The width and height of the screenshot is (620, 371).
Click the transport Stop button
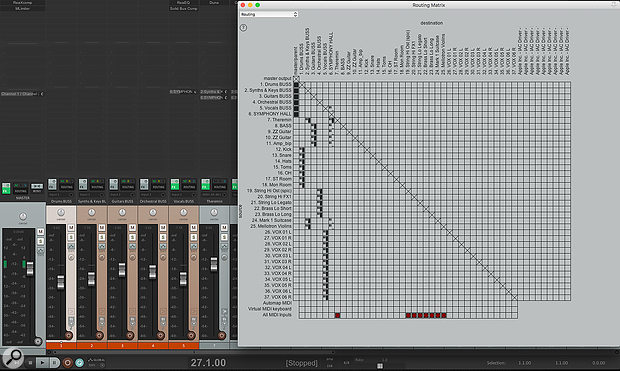coord(30,362)
